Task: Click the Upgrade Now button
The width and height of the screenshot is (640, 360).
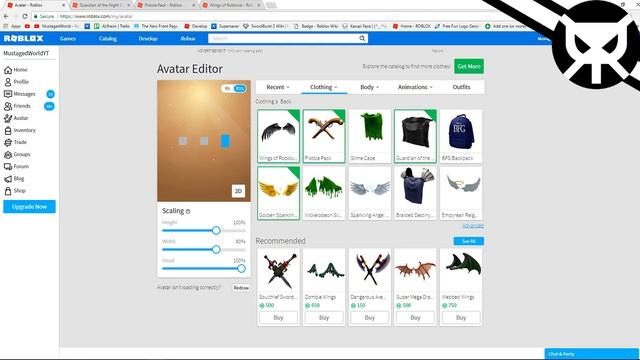Action: pyautogui.click(x=29, y=207)
